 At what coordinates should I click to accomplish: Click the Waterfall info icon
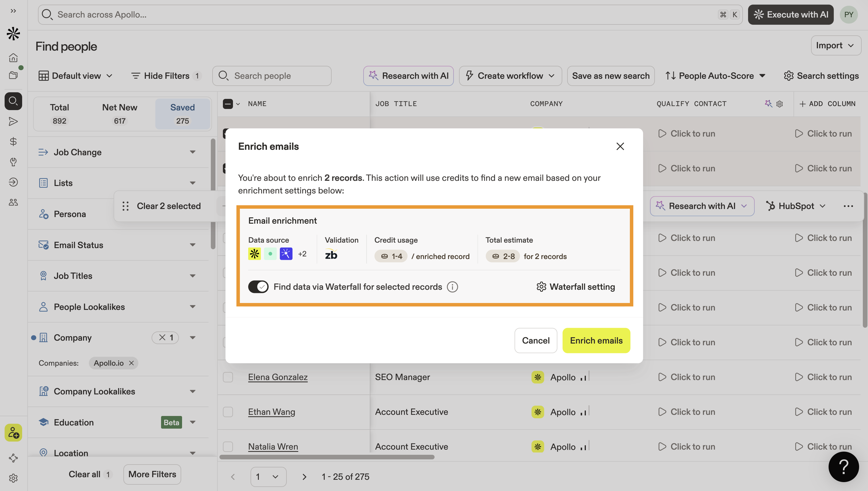click(x=452, y=287)
